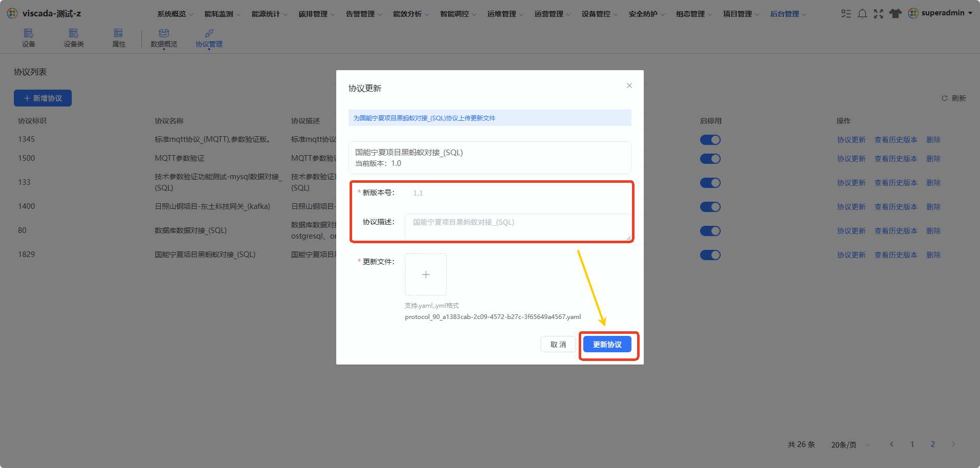Open the 能耗监测 menu

coord(222,14)
